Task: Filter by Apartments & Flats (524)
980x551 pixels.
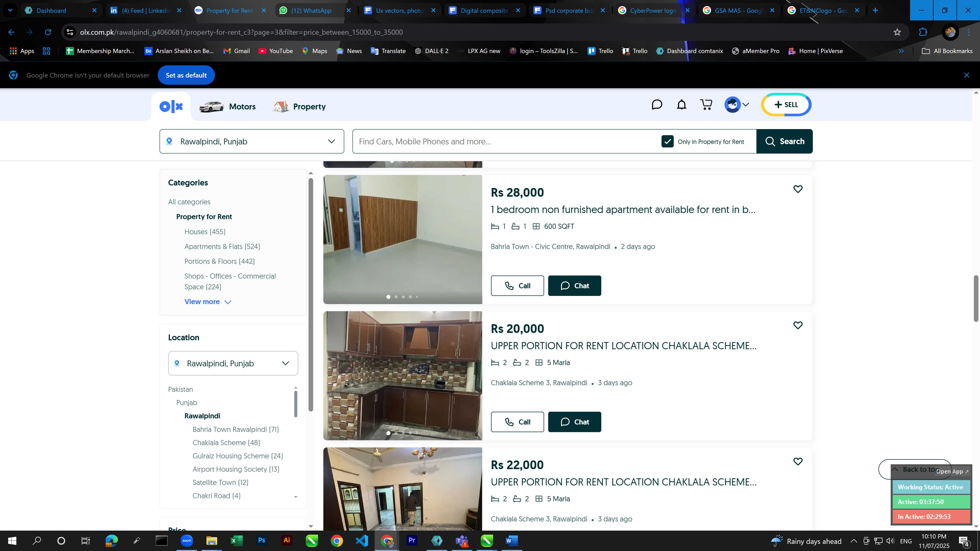Action: 222,246
